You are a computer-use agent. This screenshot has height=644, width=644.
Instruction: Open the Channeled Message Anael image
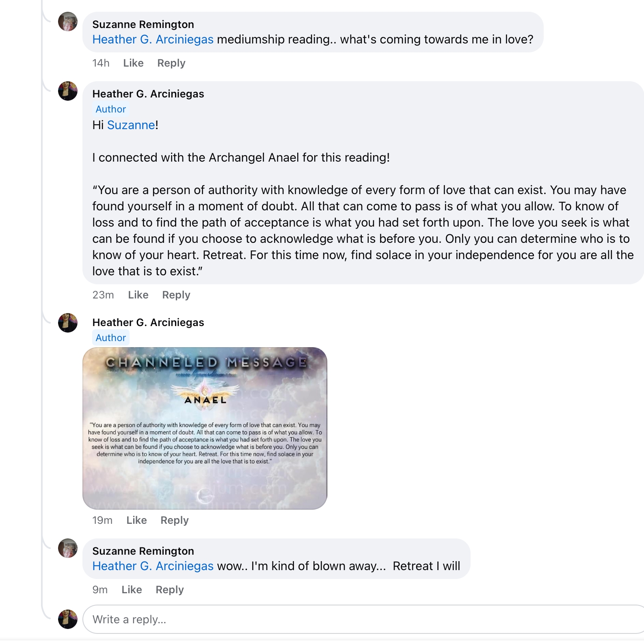click(x=205, y=428)
